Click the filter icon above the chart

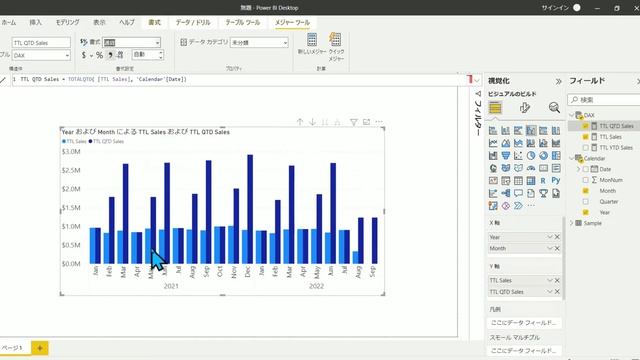click(x=353, y=122)
